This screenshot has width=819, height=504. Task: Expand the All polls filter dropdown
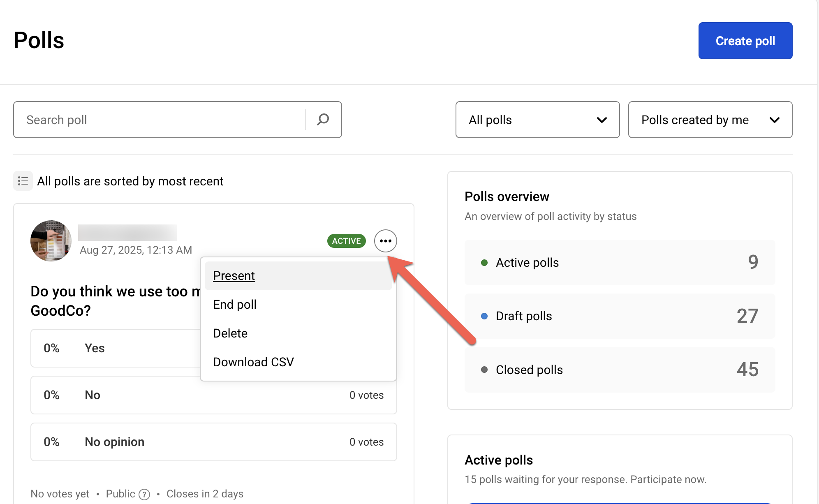(x=537, y=120)
